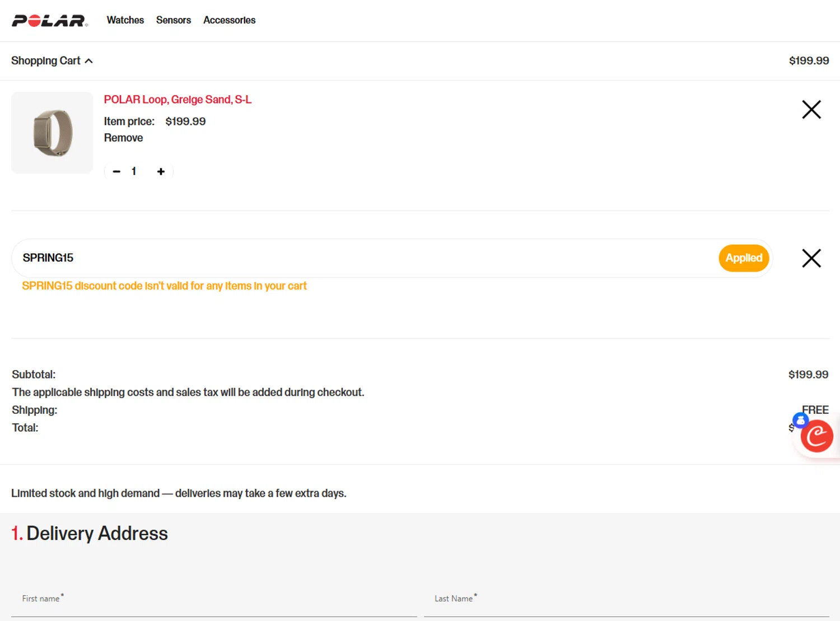
Task: Clear the SPRING15 discount code with X
Action: pos(811,258)
